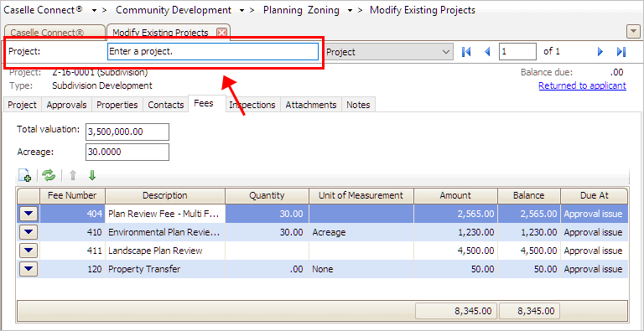Expand row menu for Property Transfer fee
This screenshot has width=644, height=331.
pyautogui.click(x=29, y=269)
